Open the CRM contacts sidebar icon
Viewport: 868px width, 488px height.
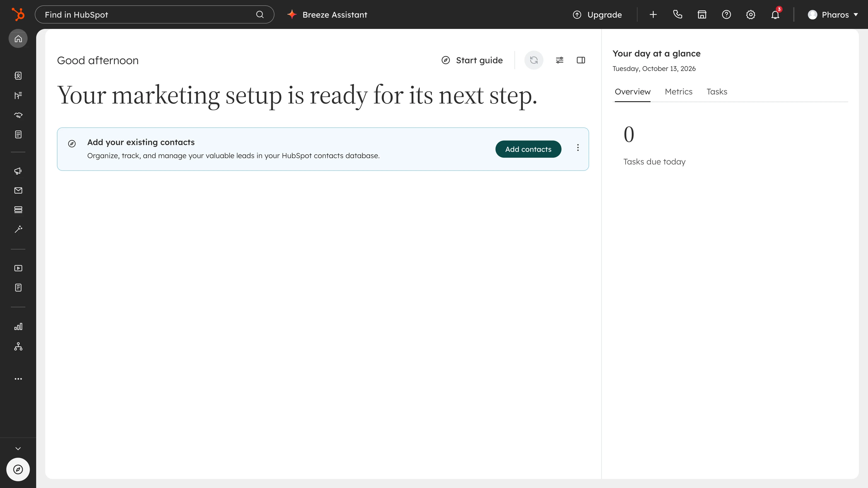18,76
